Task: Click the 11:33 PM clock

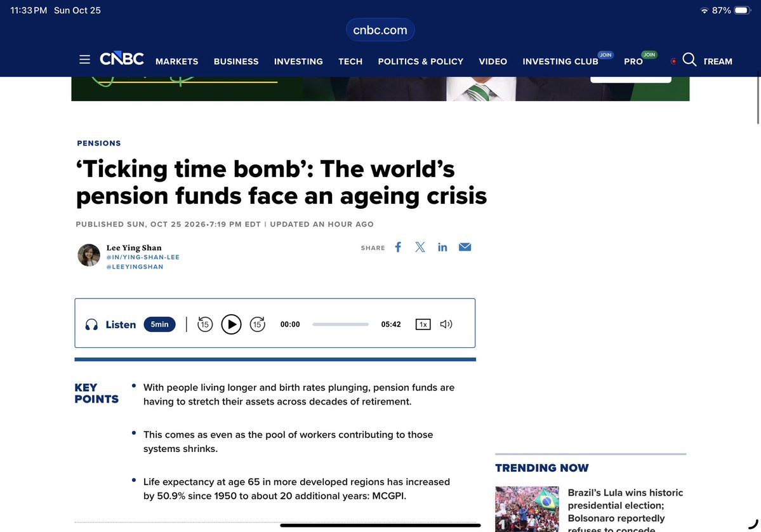Action: [29, 10]
